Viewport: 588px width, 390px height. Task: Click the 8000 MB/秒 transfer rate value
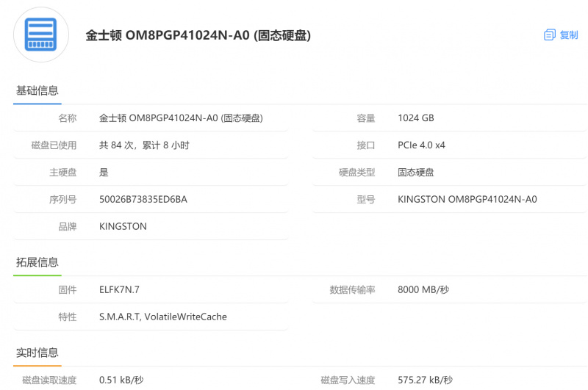click(423, 289)
